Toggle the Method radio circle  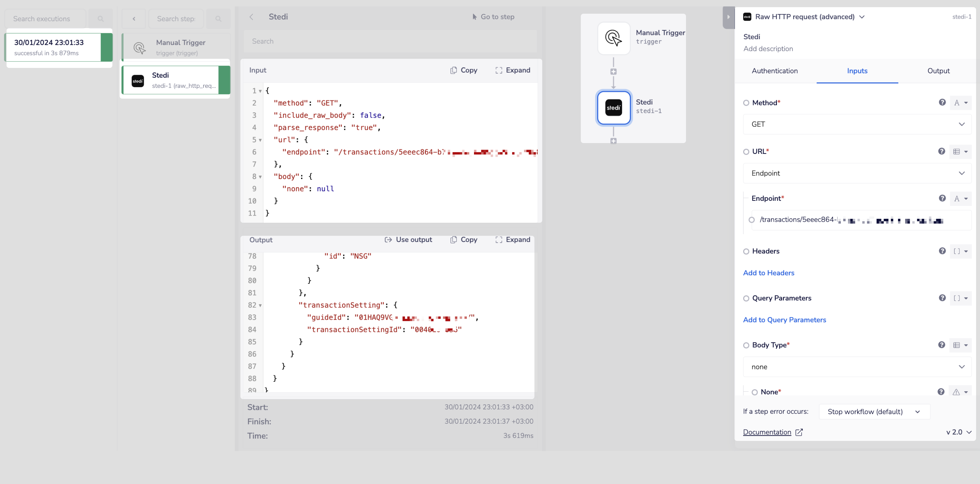pyautogui.click(x=746, y=103)
